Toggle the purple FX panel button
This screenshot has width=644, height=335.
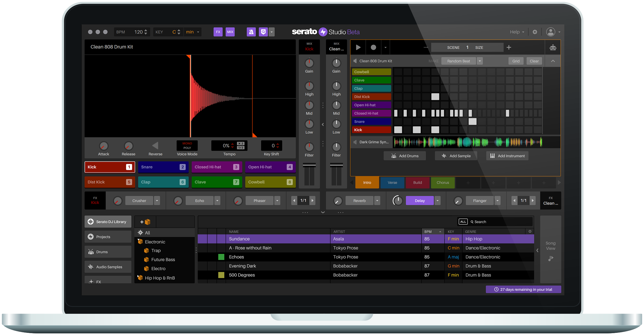tap(218, 32)
